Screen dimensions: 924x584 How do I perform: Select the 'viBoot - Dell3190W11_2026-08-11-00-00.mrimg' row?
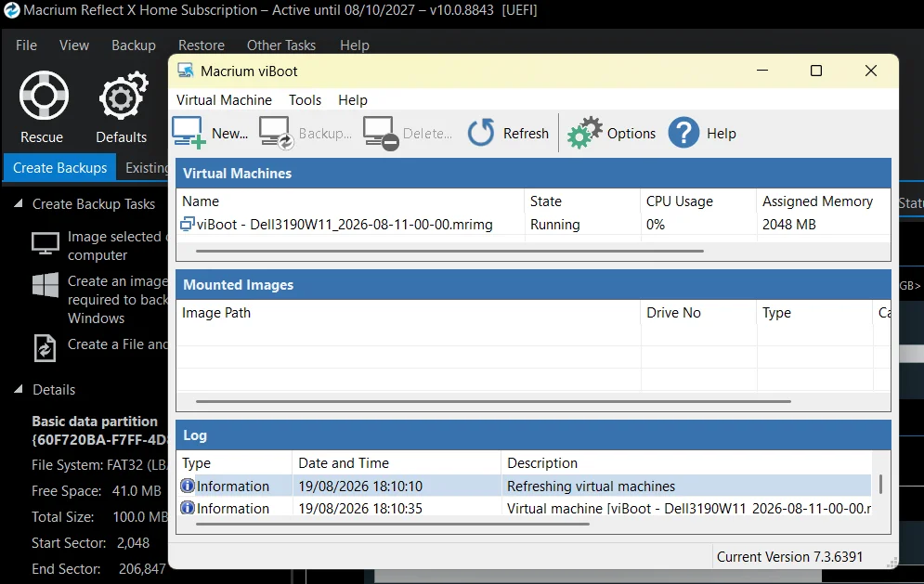533,224
